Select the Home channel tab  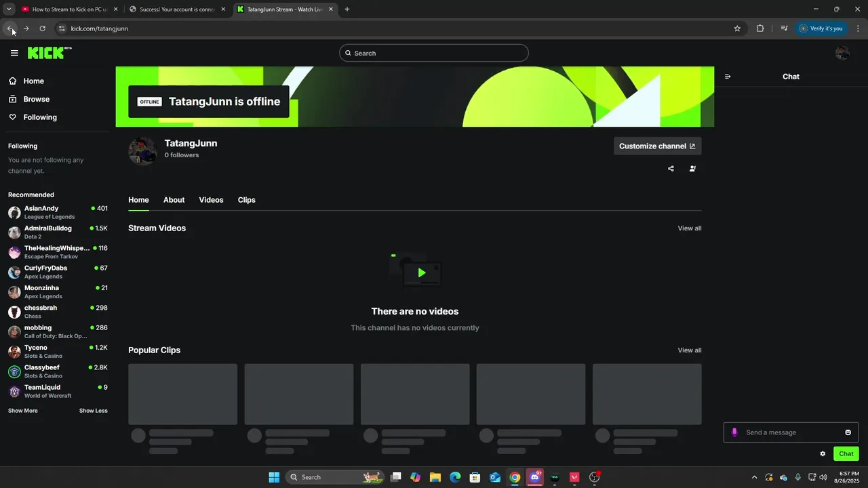(138, 200)
